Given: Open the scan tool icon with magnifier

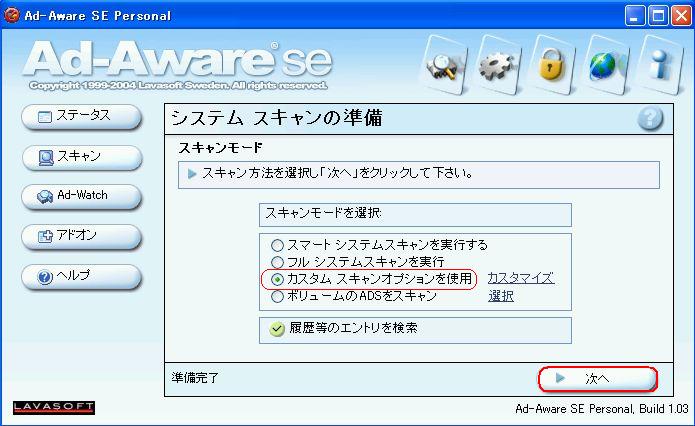Looking at the screenshot, I should pos(445,66).
